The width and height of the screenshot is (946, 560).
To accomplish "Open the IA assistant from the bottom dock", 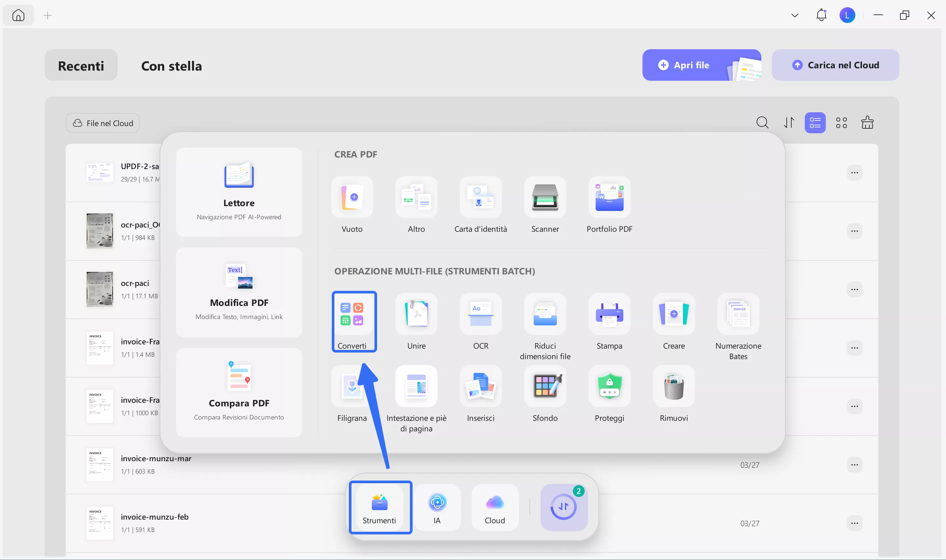I will click(x=437, y=507).
